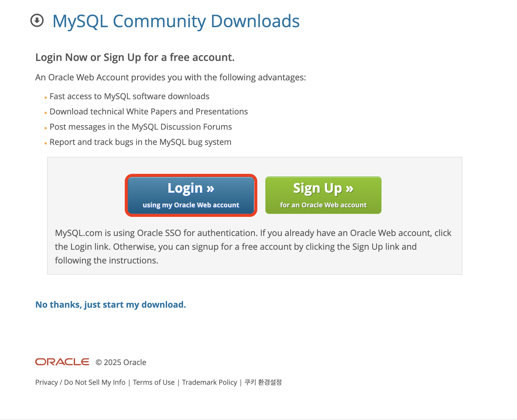Open the Trademark Policy link
Screen dimensions: 517x420
click(x=210, y=382)
